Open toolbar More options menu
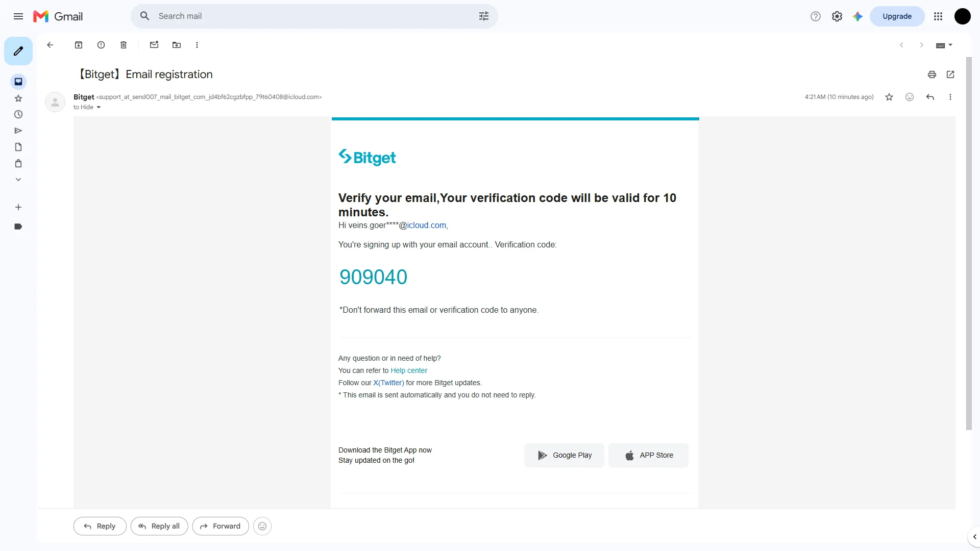This screenshot has height=551, width=980. click(197, 45)
